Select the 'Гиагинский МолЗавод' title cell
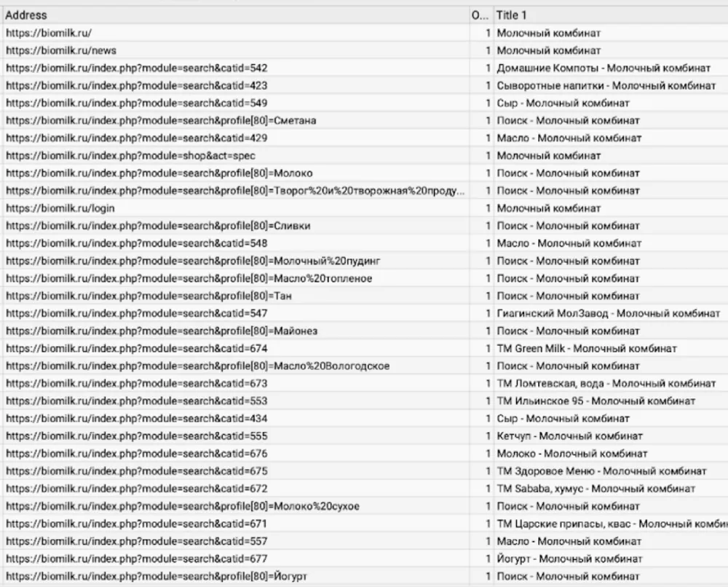 tap(609, 313)
